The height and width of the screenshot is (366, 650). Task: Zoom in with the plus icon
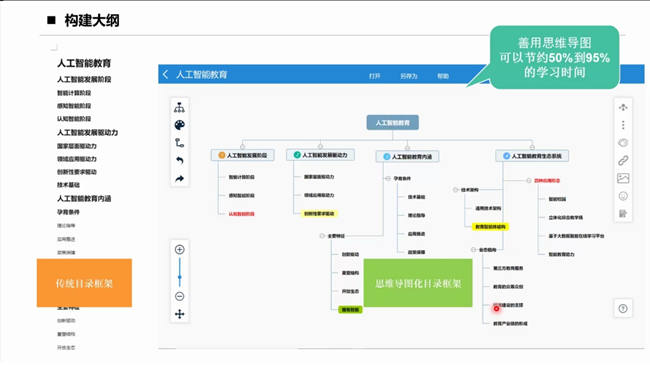point(179,250)
